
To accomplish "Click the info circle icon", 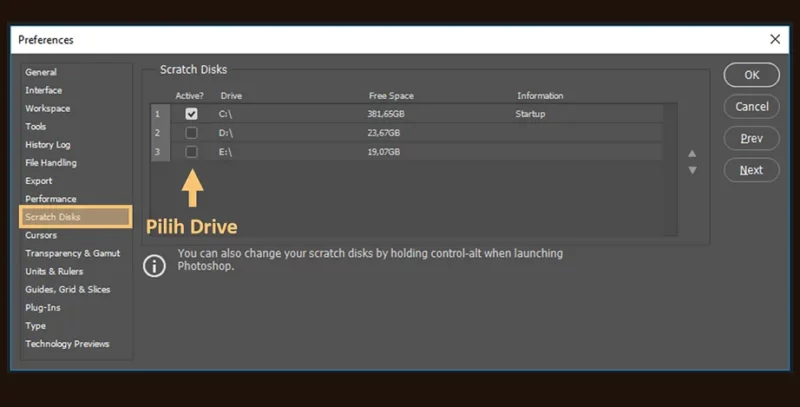I will pyautogui.click(x=154, y=266).
